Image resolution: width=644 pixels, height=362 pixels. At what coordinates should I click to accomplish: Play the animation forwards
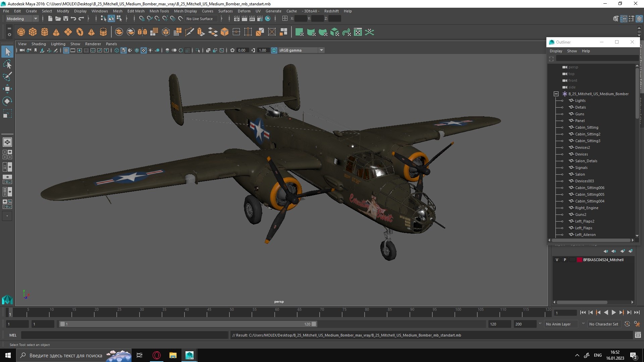coord(613,312)
